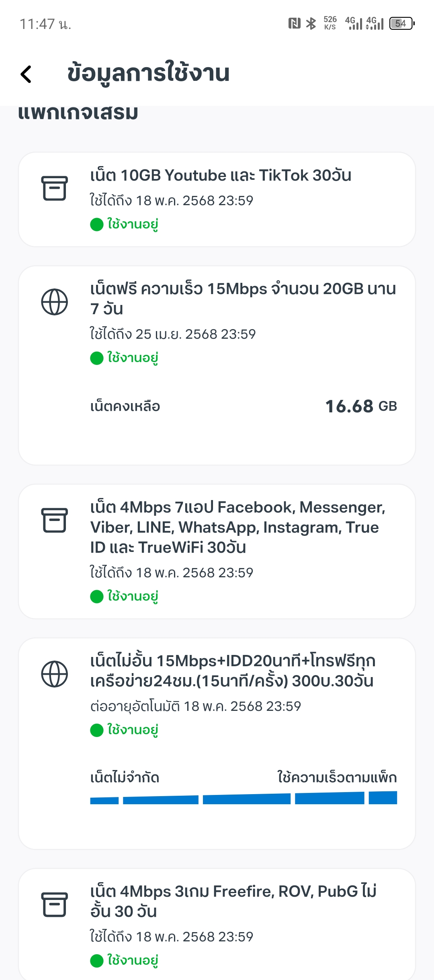Tap the แพกเกจเสริม section heading
The image size is (434, 980).
click(x=78, y=113)
